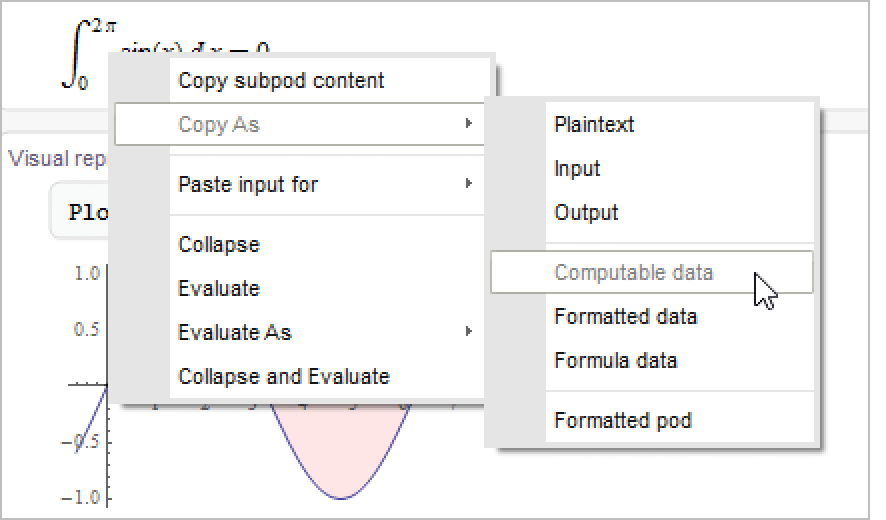Choose Evaluate in context menu
Screen dimensions: 886x520
coord(218,289)
